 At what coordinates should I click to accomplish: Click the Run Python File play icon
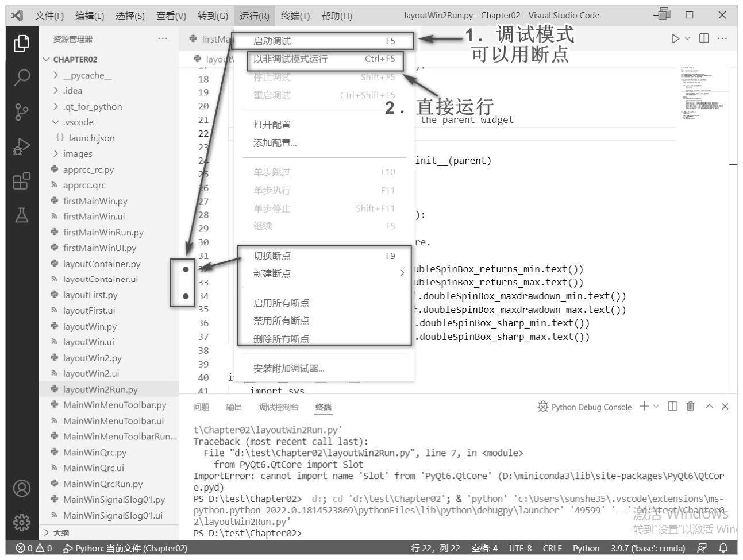675,38
